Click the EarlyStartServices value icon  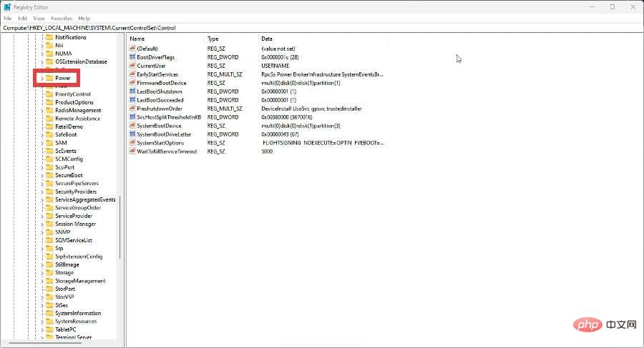(132, 74)
